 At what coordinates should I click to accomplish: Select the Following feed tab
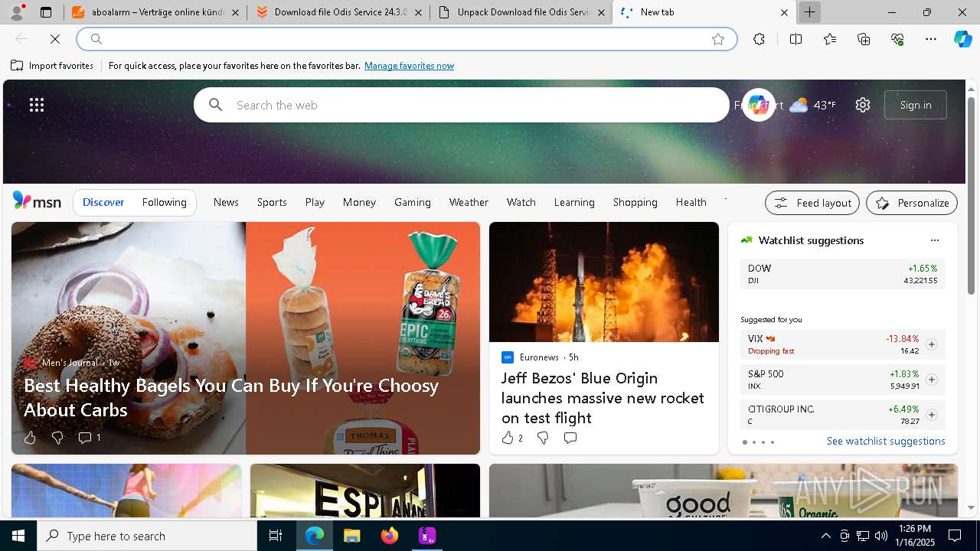(165, 202)
